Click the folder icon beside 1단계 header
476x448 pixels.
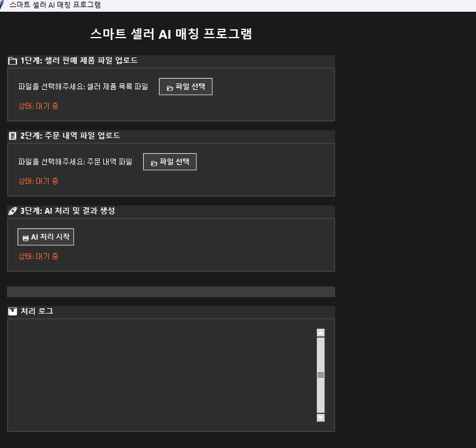12,60
